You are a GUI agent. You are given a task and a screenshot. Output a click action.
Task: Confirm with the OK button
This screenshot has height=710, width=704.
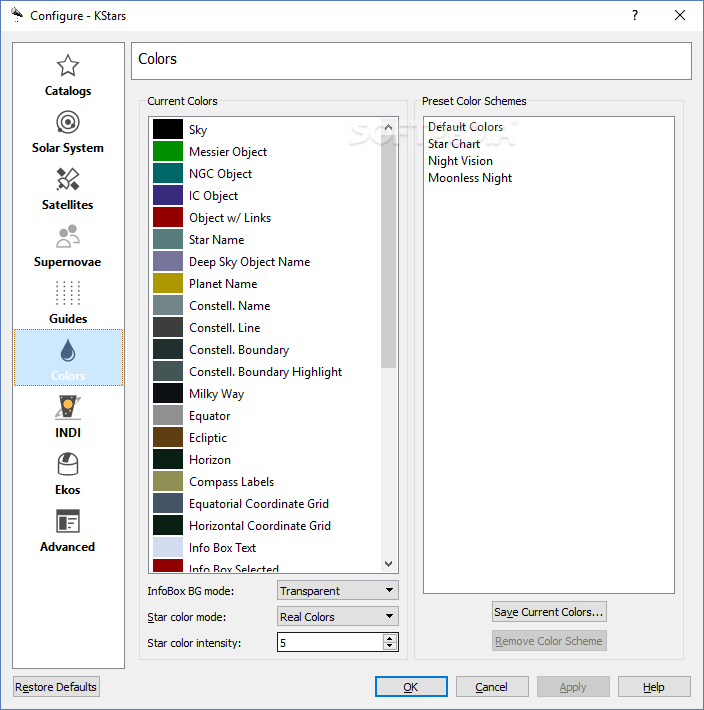(411, 687)
